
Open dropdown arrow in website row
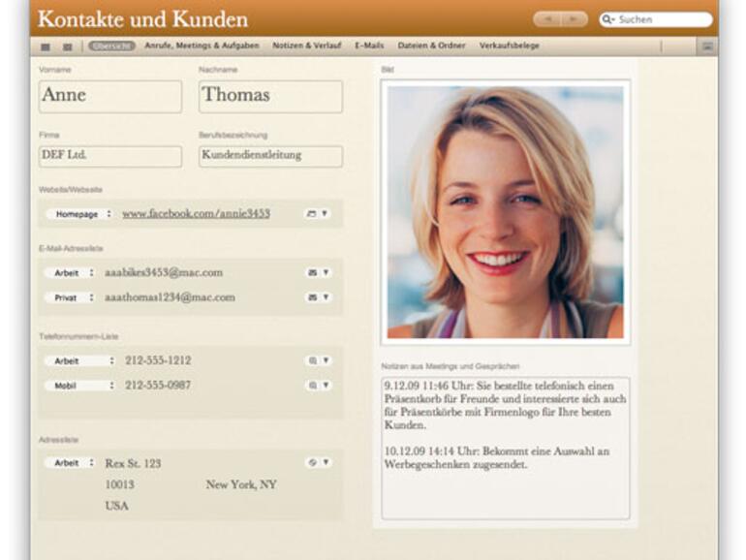coord(325,213)
